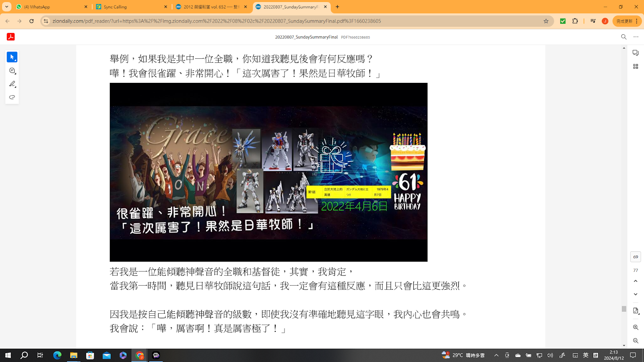Show hidden system tray icons
Screen dimensions: 644x362
pos(496,355)
